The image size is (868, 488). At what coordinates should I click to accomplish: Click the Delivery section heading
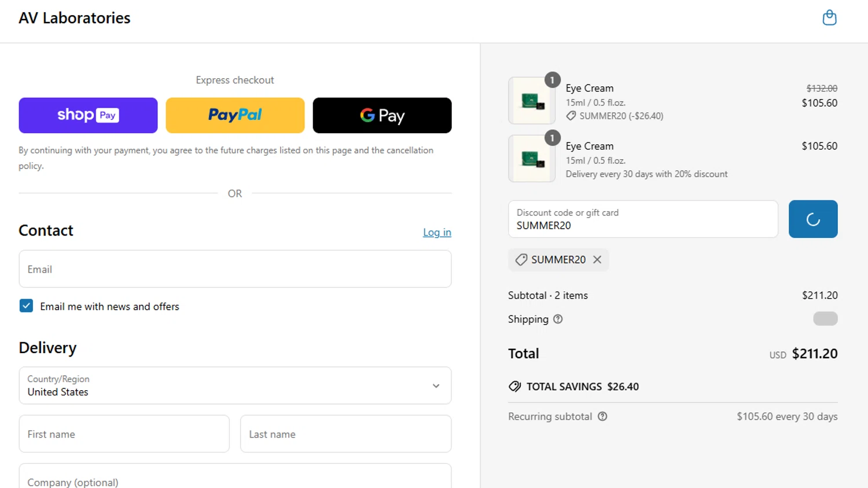47,347
